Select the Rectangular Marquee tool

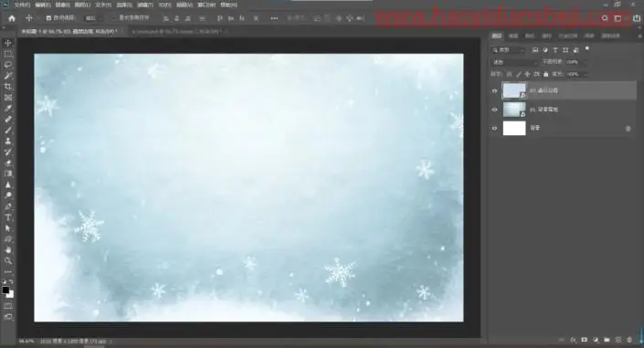pos(8,54)
